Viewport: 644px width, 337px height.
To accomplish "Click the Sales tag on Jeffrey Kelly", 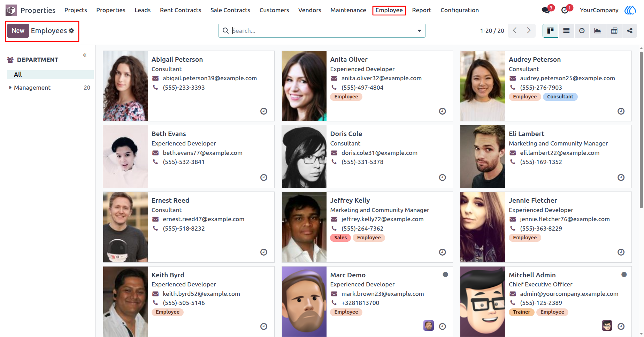I will point(340,238).
